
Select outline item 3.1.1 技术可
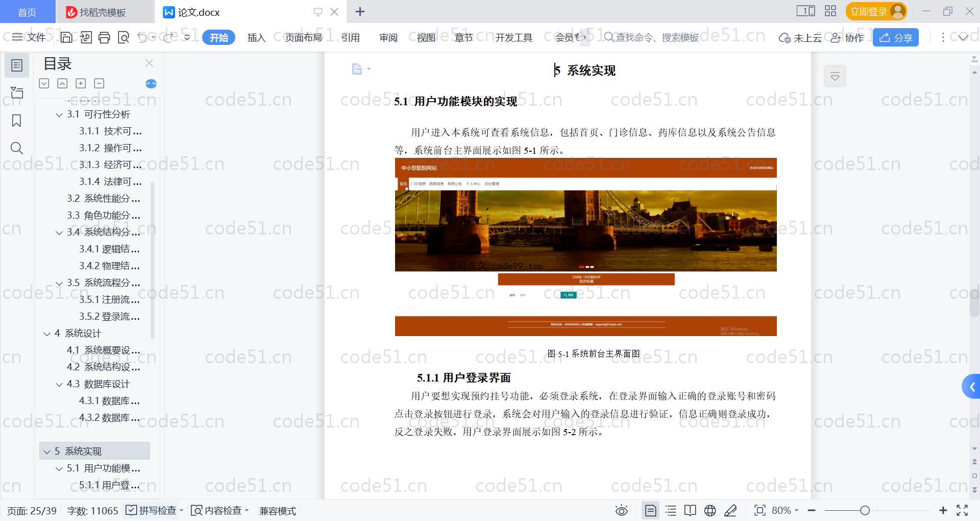pos(110,131)
